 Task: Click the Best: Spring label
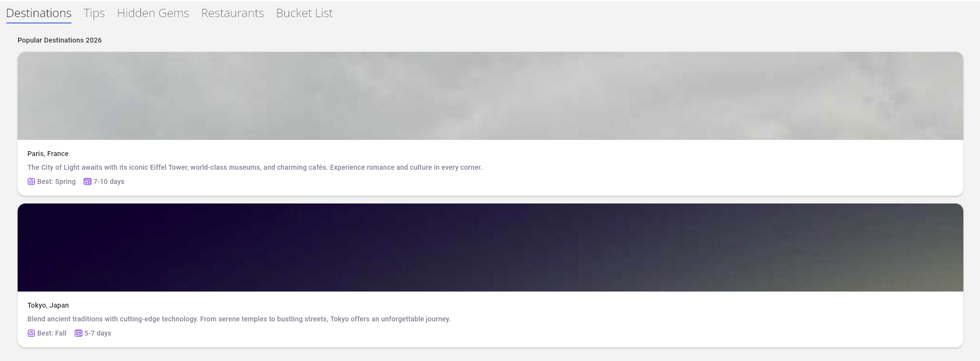56,181
